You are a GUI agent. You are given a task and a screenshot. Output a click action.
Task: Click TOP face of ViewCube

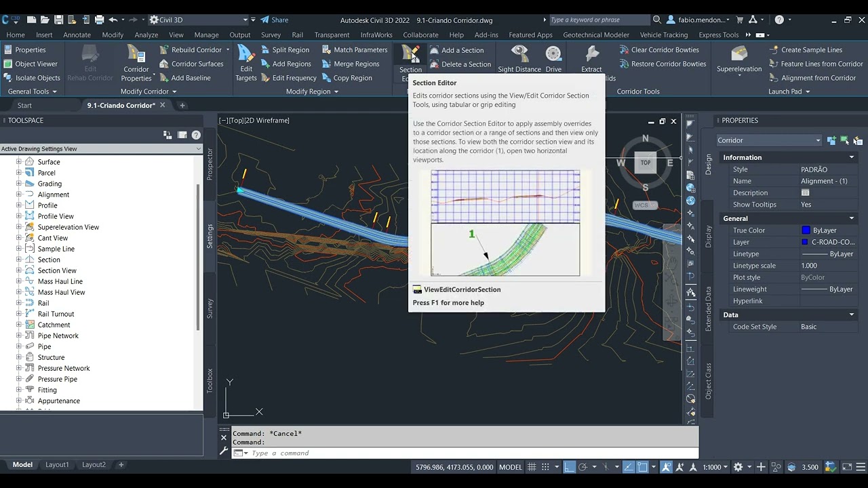[646, 163]
